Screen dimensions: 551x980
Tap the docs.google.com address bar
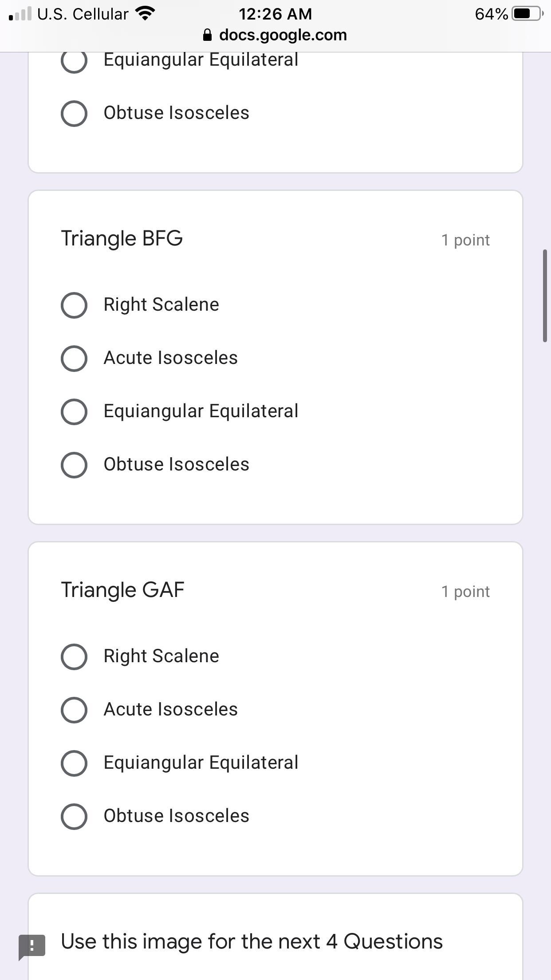[282, 35]
